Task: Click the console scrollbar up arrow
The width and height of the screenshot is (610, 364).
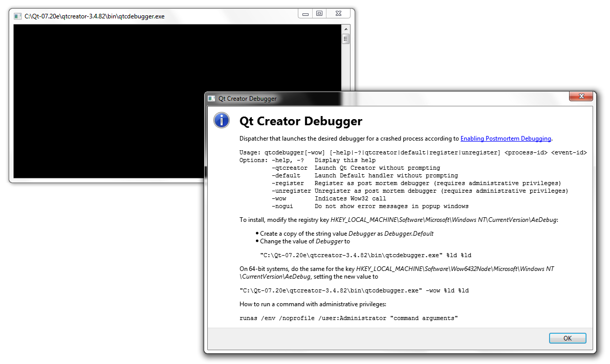Action: 345,29
